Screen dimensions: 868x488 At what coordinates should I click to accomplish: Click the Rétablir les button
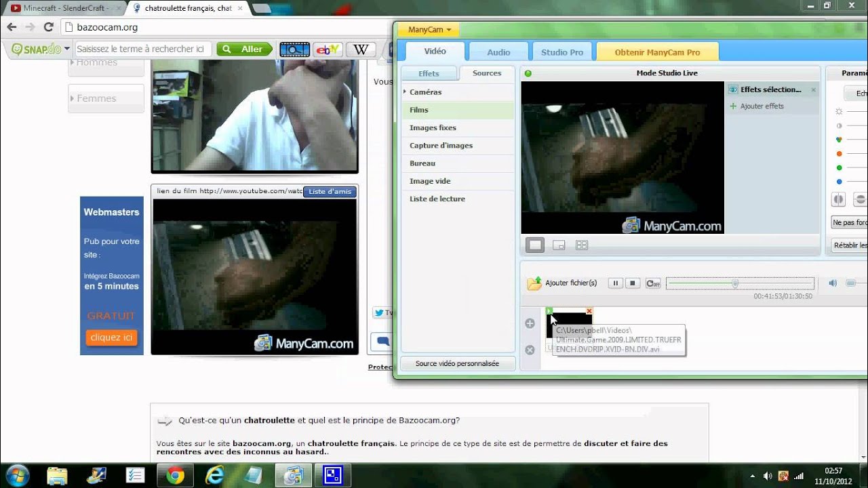pos(849,245)
